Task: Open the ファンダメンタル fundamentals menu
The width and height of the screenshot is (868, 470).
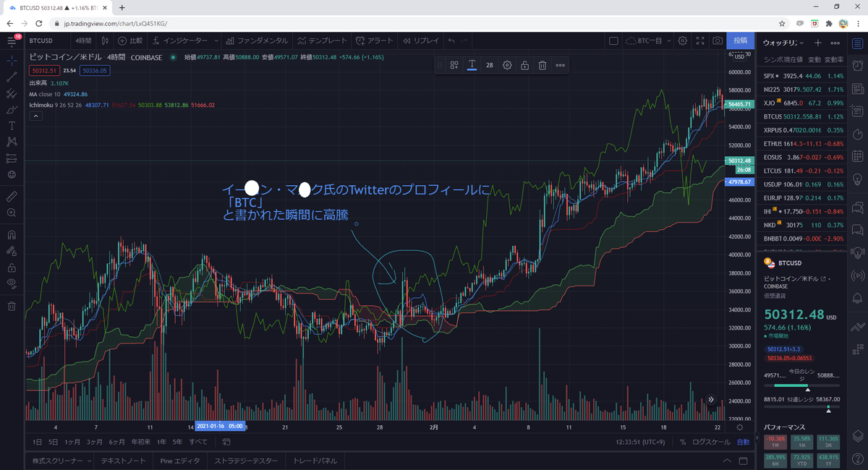Action: [256, 41]
